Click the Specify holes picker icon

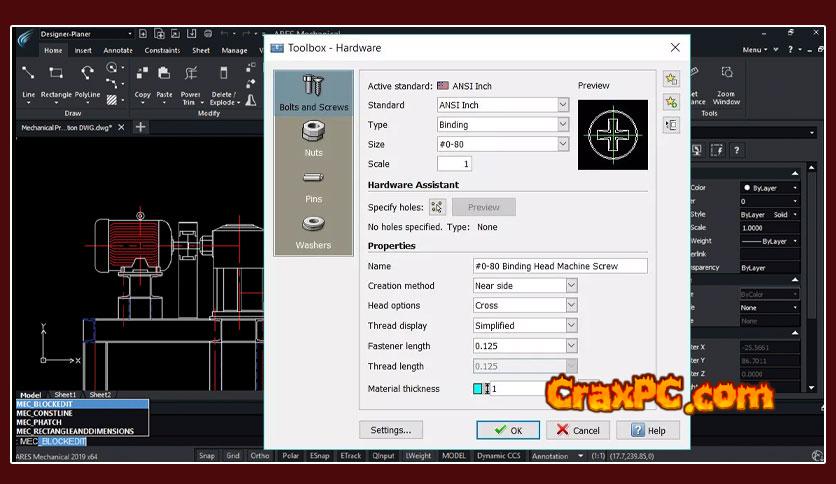coord(437,207)
